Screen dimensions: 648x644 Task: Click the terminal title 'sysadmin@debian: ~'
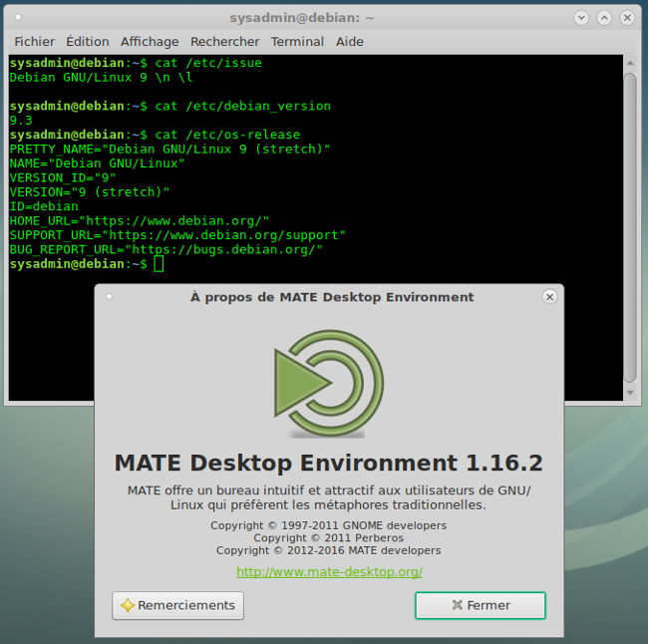[x=302, y=18]
